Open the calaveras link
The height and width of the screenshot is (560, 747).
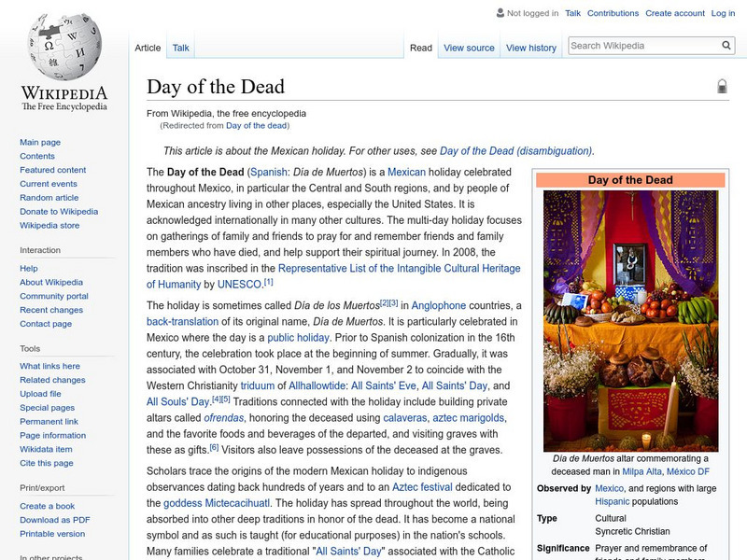click(x=405, y=417)
